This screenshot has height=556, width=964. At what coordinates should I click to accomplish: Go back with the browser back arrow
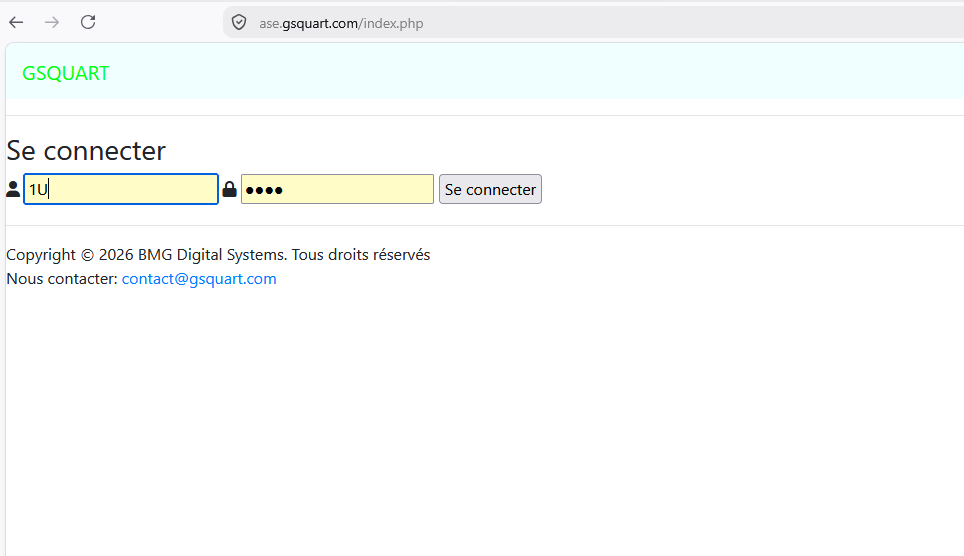pyautogui.click(x=16, y=23)
